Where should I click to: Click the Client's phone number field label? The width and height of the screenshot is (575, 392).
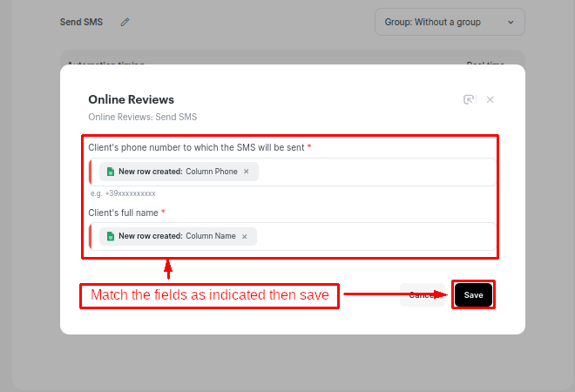pos(196,147)
